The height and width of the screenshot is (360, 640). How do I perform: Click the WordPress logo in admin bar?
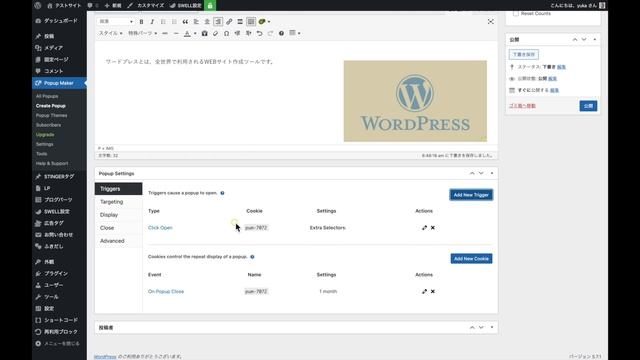pos(38,5)
